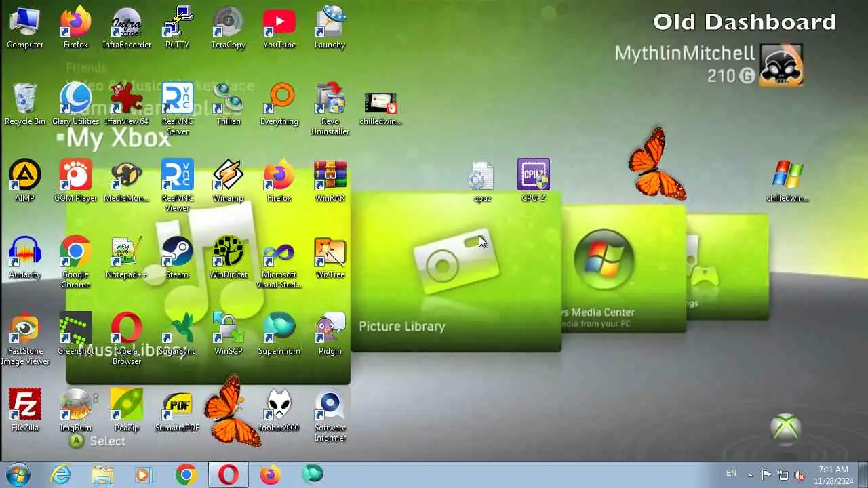Click the Show Desktop strip
Viewport: 868px width, 488px height.
tap(863, 474)
